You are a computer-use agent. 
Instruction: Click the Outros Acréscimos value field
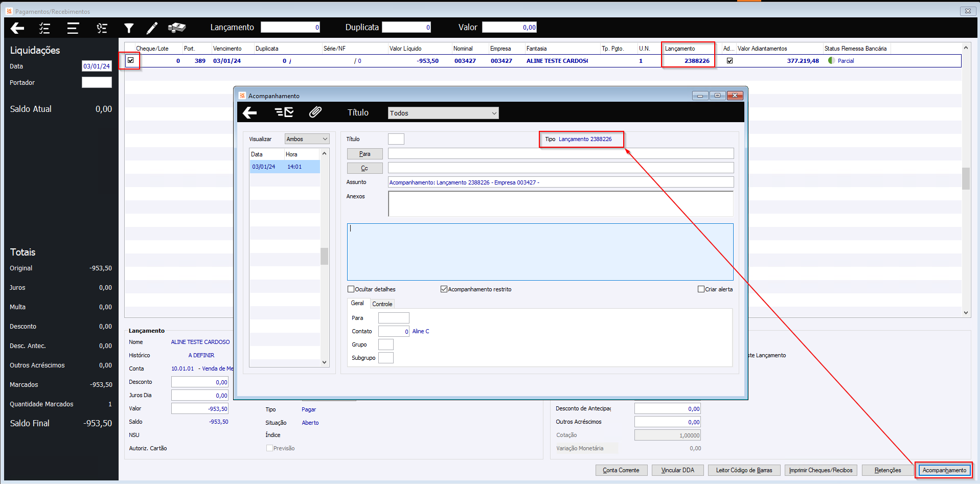668,422
